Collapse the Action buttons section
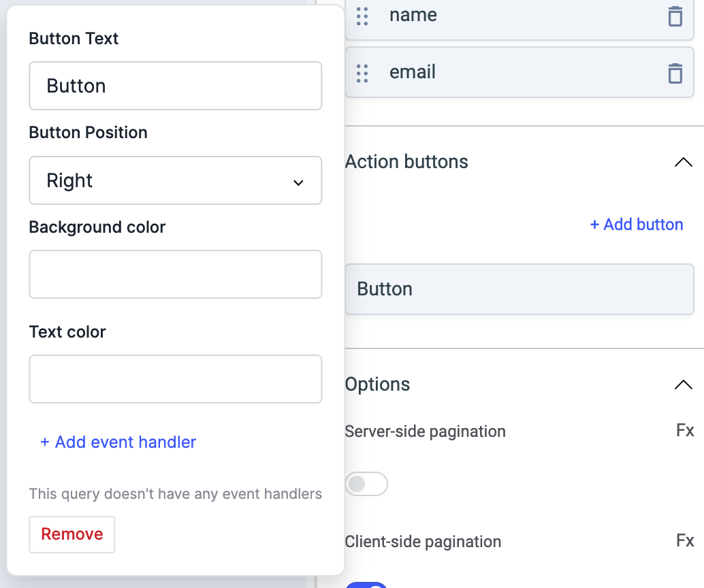Viewport: 704px width, 588px height. pyautogui.click(x=682, y=162)
